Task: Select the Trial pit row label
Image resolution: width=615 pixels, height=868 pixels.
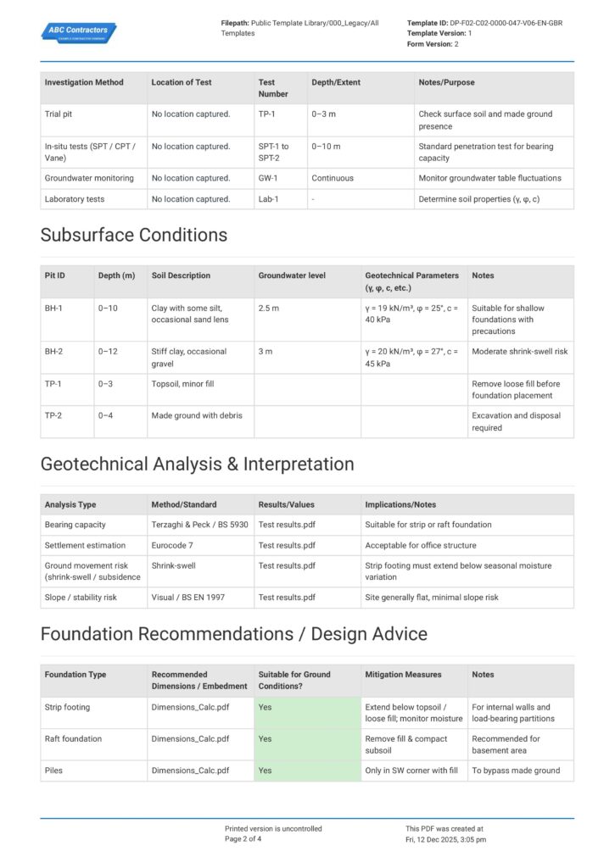Action: coord(59,114)
